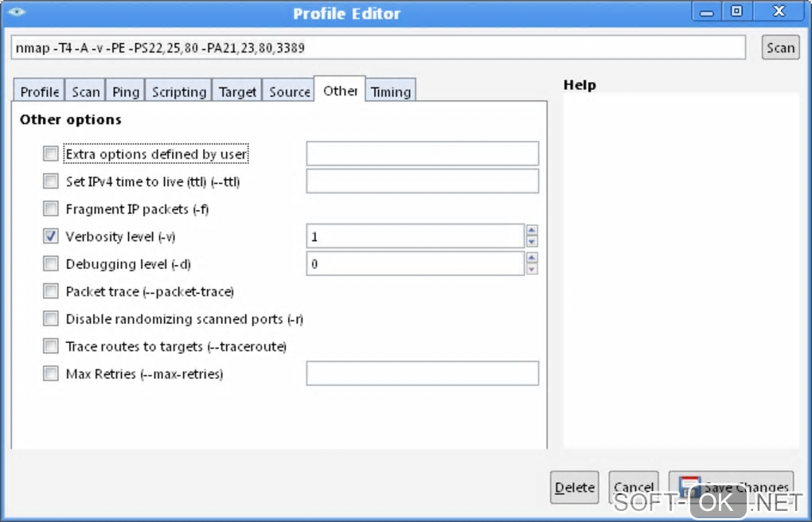Screen dimensions: 812x522
Task: Enable Debugging level (-d) checkbox
Action: 51,263
